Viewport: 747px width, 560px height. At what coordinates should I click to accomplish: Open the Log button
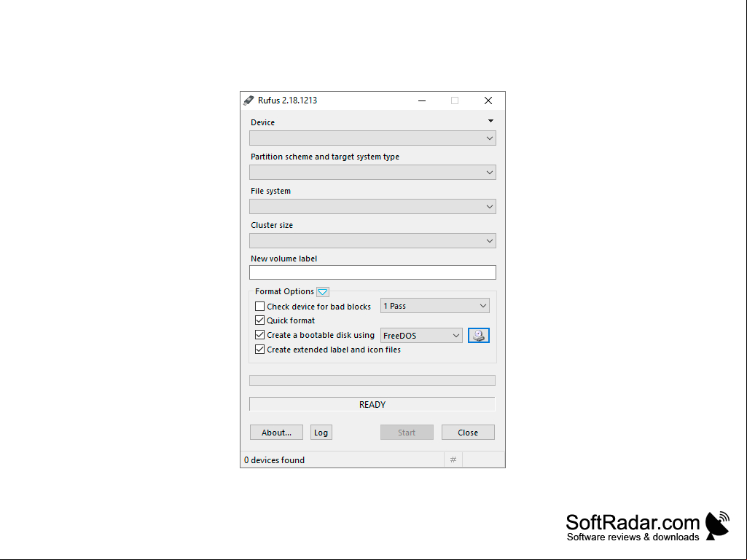[321, 433]
